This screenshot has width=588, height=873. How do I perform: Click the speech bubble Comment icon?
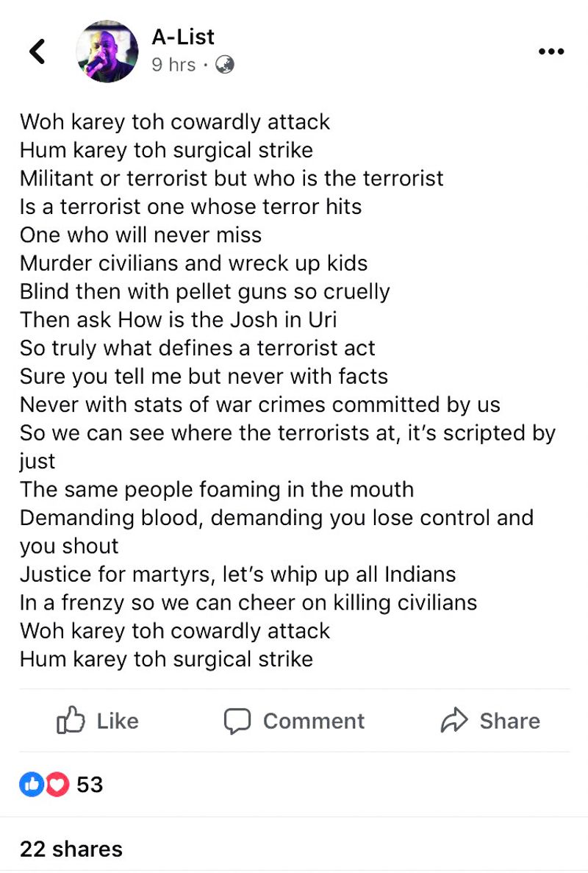click(237, 721)
